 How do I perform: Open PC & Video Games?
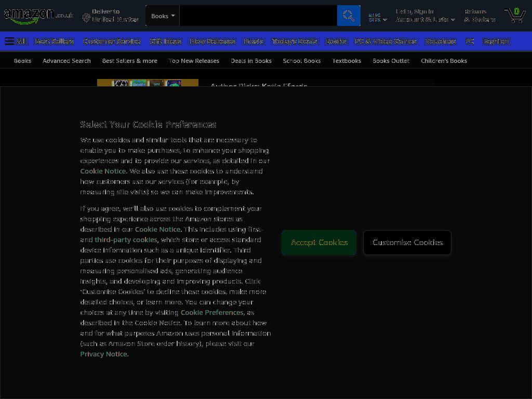(x=385, y=42)
